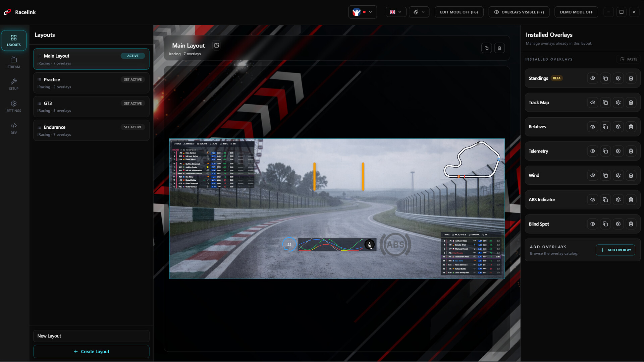Expand the theme brush dropdown
Screen dimensions: 644x362
click(x=419, y=12)
